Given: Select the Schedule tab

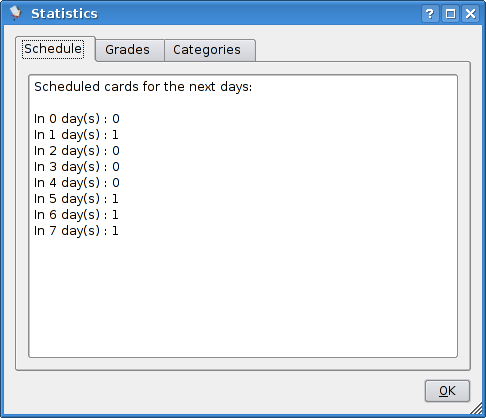Looking at the screenshot, I should pyautogui.click(x=55, y=49).
